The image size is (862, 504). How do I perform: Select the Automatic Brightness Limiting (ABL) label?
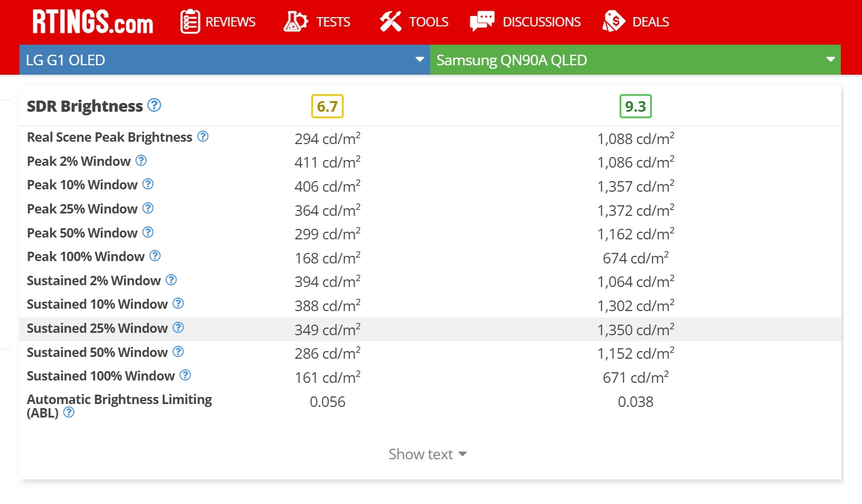click(x=119, y=406)
